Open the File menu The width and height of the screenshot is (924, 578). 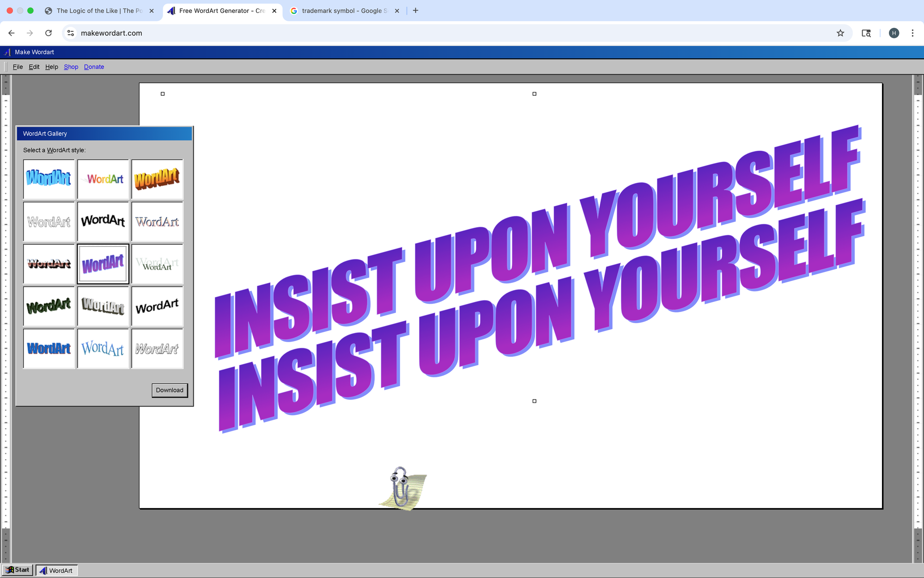coord(18,67)
